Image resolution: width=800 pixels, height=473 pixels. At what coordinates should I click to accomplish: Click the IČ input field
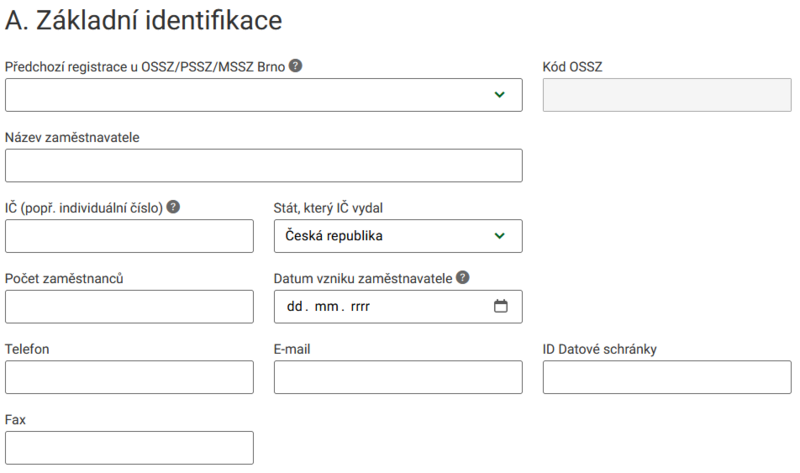click(129, 236)
